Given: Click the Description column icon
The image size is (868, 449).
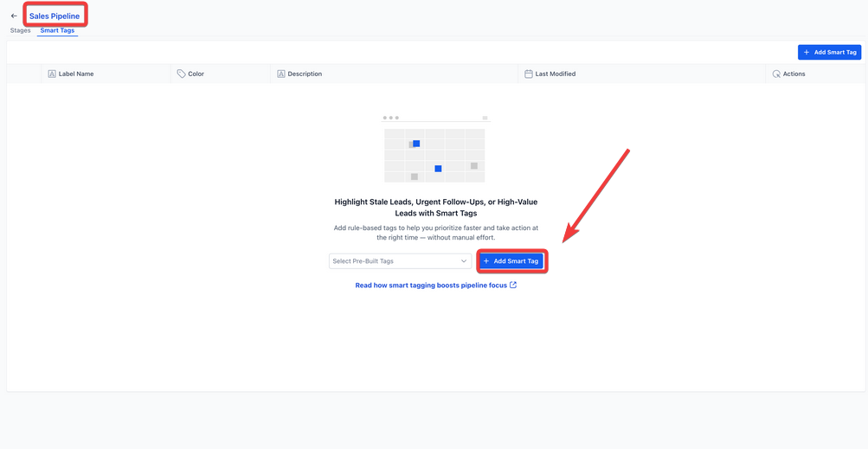Looking at the screenshot, I should pos(281,74).
